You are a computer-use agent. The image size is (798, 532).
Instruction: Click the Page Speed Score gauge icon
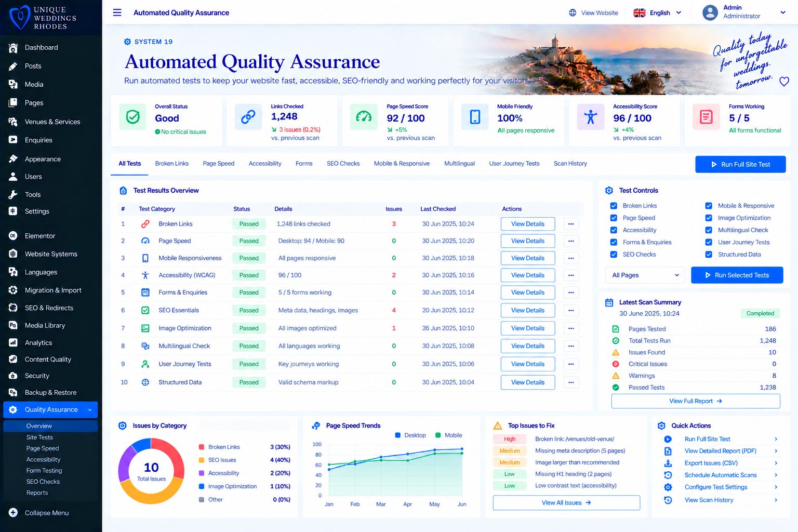click(x=364, y=117)
